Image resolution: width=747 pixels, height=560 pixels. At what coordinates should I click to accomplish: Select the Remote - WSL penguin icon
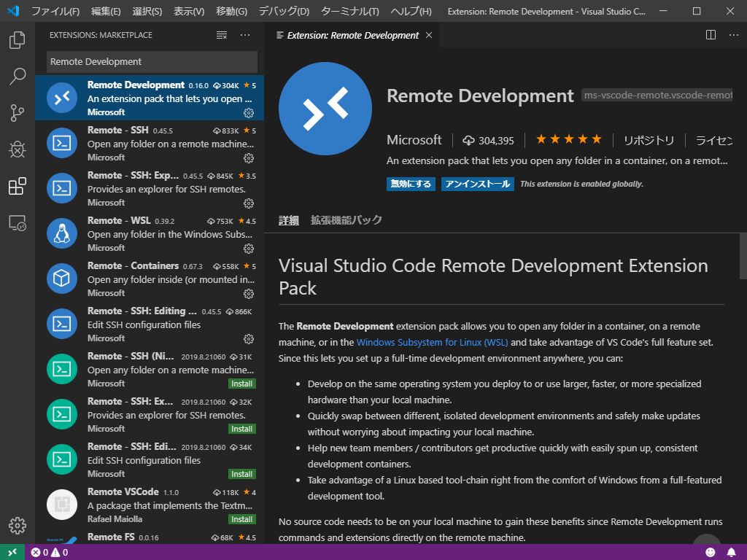[x=62, y=233]
